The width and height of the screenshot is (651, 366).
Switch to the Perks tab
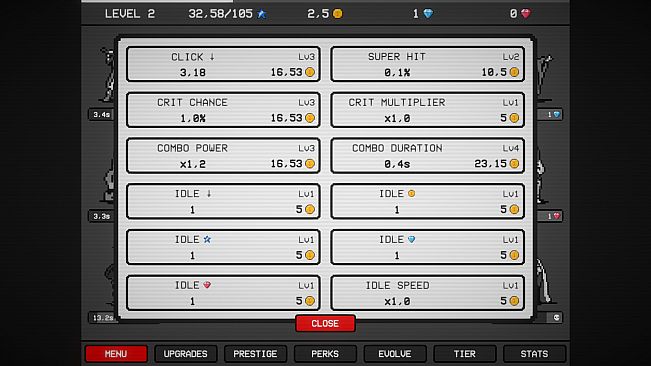pos(325,354)
